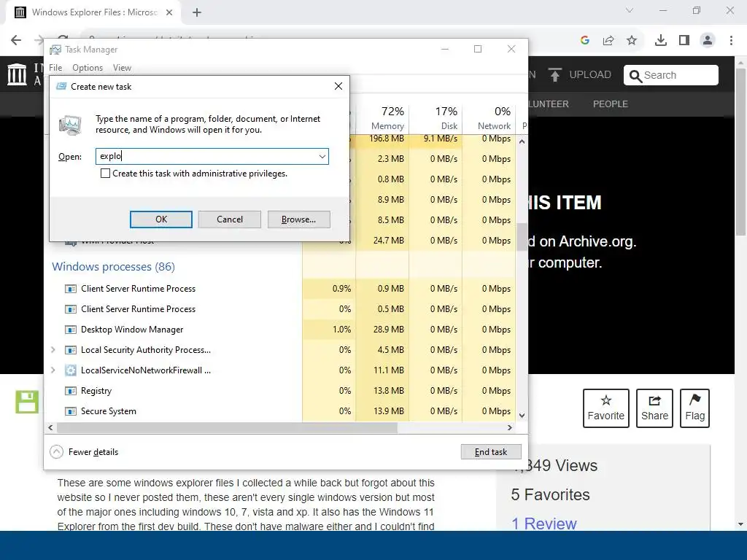This screenshot has height=560, width=747.
Task: Select the Desktop Window Manager process icon
Action: 71,330
